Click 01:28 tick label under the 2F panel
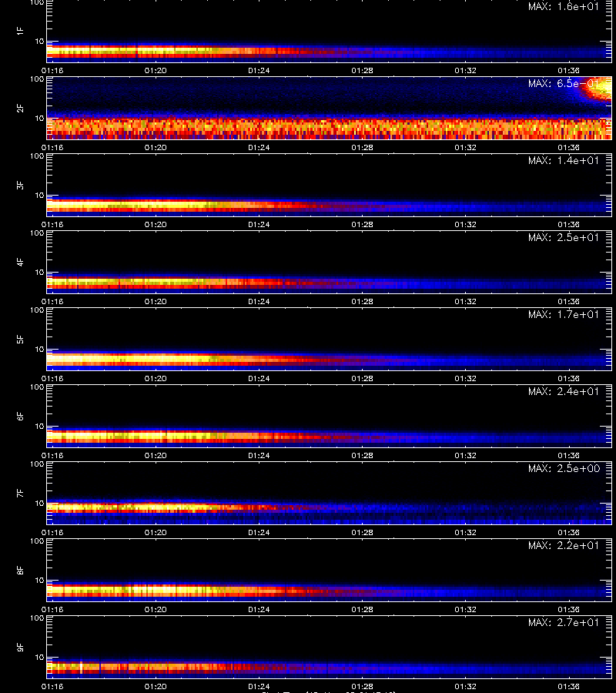Image resolution: width=616 pixels, height=693 pixels. coord(362,147)
